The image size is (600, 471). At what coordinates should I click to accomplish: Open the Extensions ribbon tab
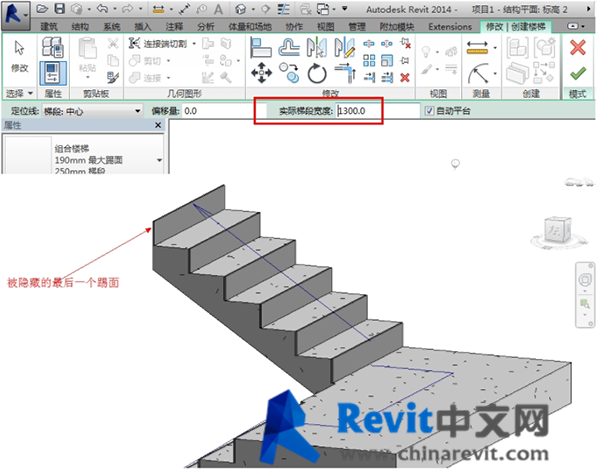pyautogui.click(x=450, y=26)
